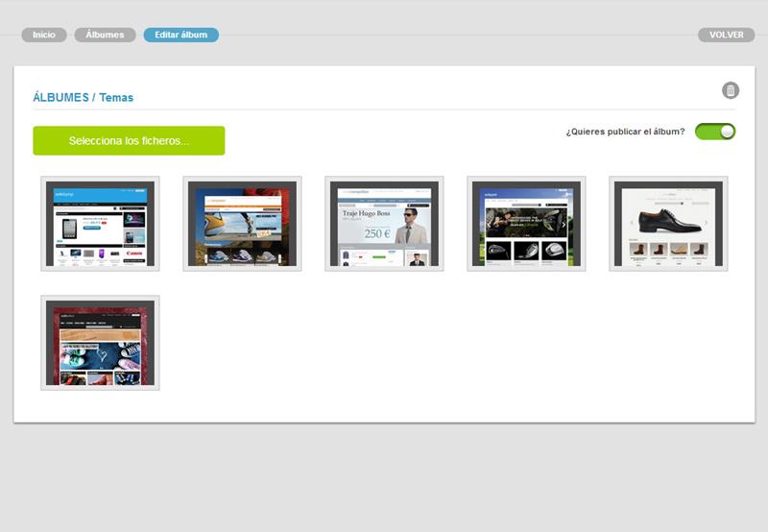Select the running sneaker theme thumbnail

pyautogui.click(x=242, y=224)
